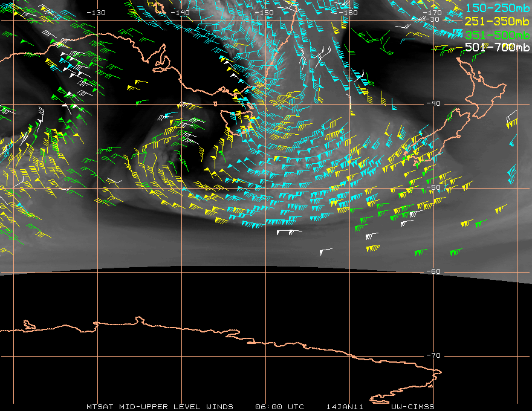Click the 351-500mb green legend label

[498, 35]
